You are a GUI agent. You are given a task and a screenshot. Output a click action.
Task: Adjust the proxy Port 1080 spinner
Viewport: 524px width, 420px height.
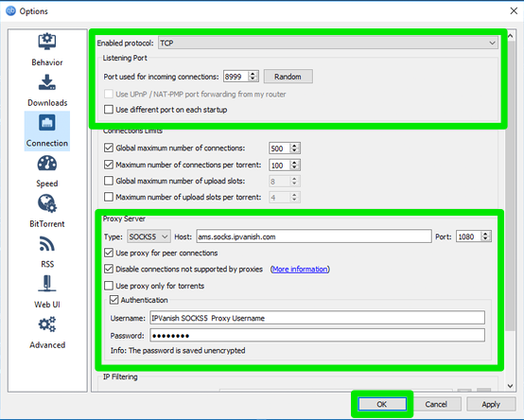[x=485, y=236]
